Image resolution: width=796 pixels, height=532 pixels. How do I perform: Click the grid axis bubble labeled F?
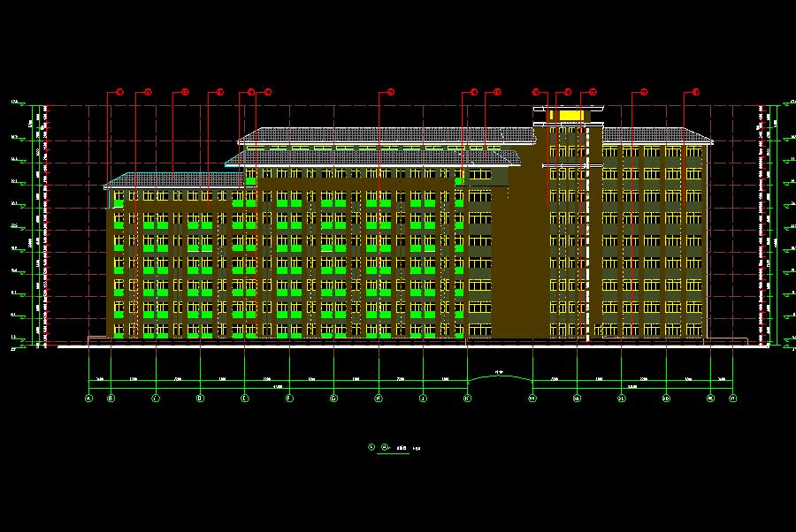click(x=289, y=399)
